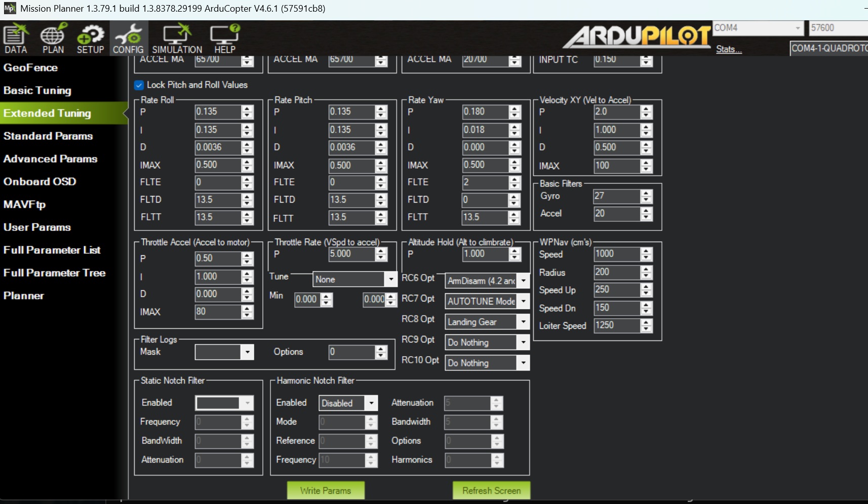The image size is (868, 504).
Task: Open the HELP icon
Action: 225,38
